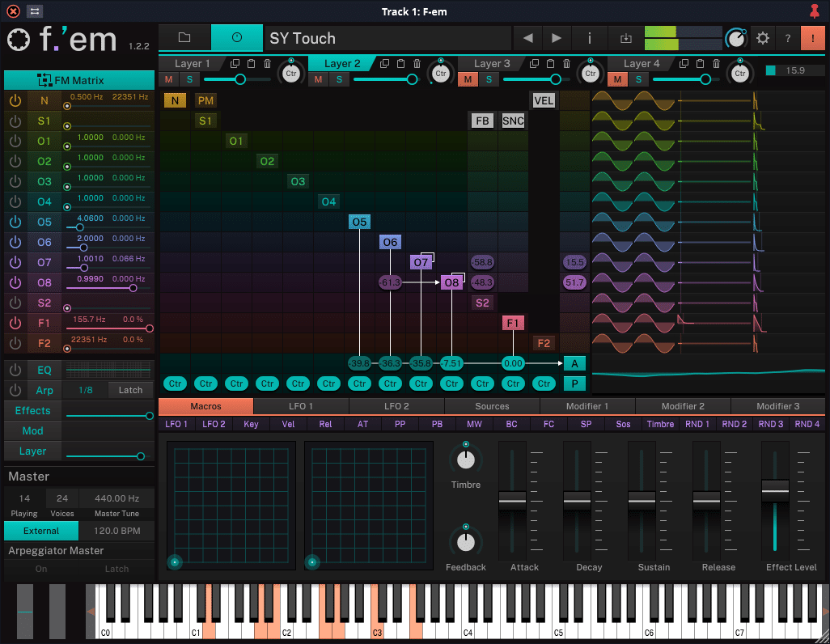Toggle power for sampler S1
The width and height of the screenshot is (830, 644).
click(15, 121)
